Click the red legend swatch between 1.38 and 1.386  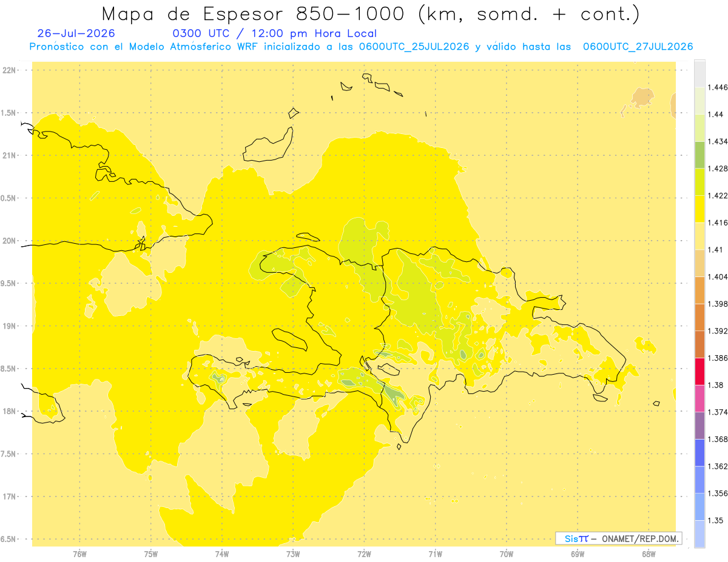pos(699,372)
